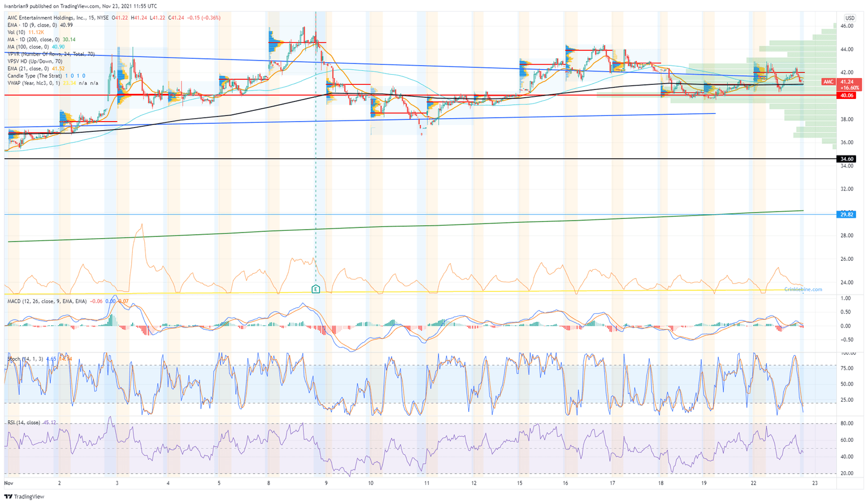Click the ivanbrian9 published header text
The width and height of the screenshot is (868, 504).
coord(81,6)
